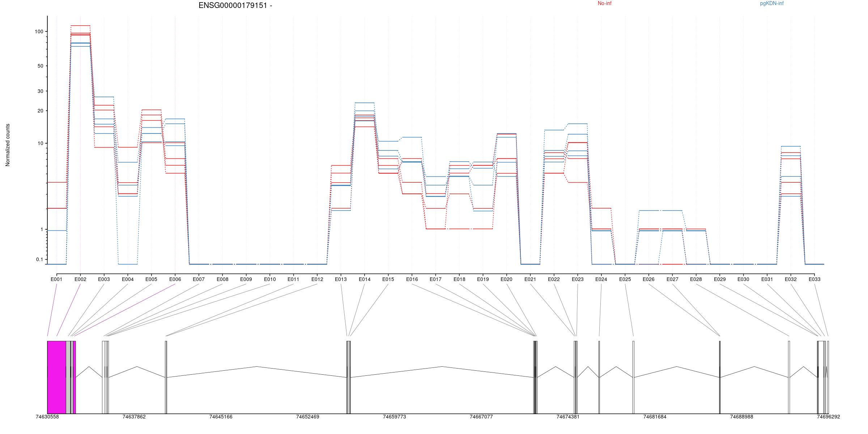Click genomic coordinate 74659773
This screenshot has height=434, width=868.
[x=394, y=417]
